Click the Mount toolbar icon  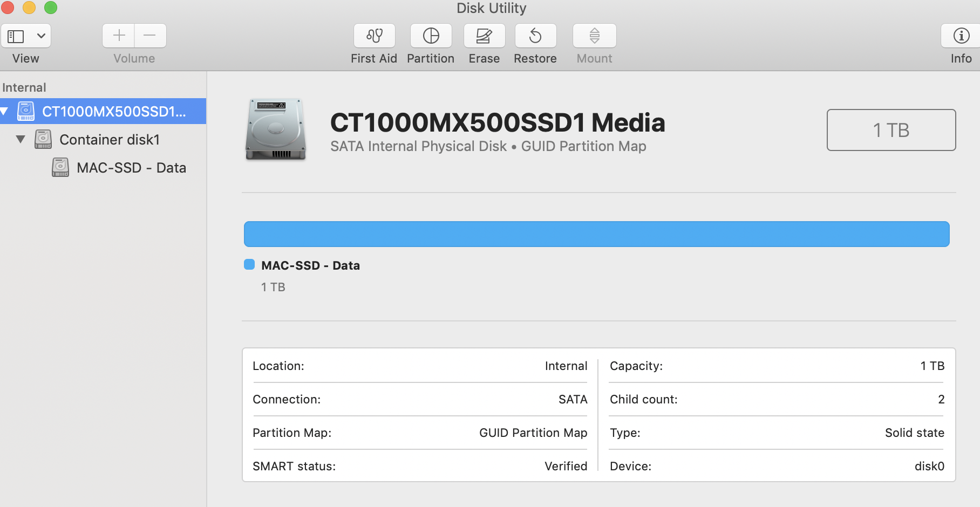point(594,36)
